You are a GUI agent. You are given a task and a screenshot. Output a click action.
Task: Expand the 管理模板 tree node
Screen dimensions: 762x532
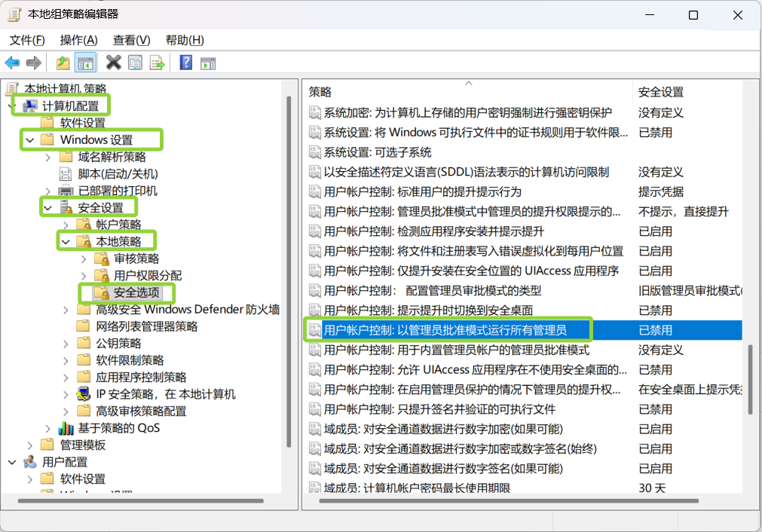click(30, 445)
